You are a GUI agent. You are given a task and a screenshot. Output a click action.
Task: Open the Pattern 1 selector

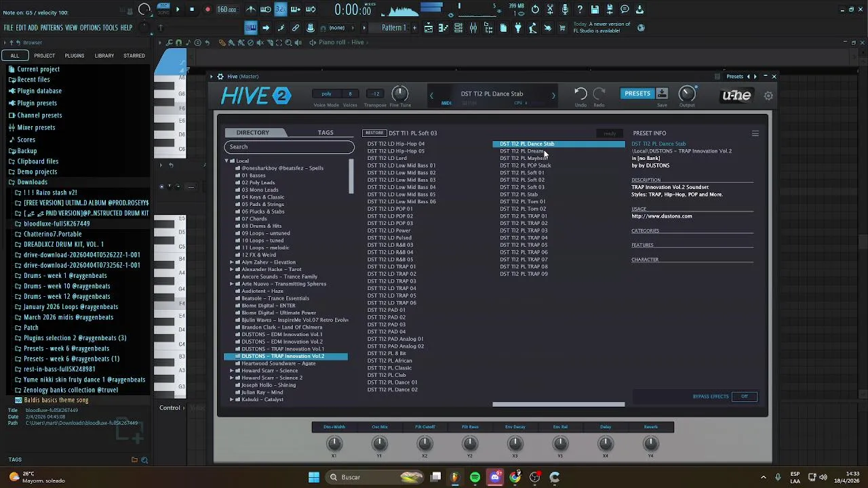[x=394, y=28]
